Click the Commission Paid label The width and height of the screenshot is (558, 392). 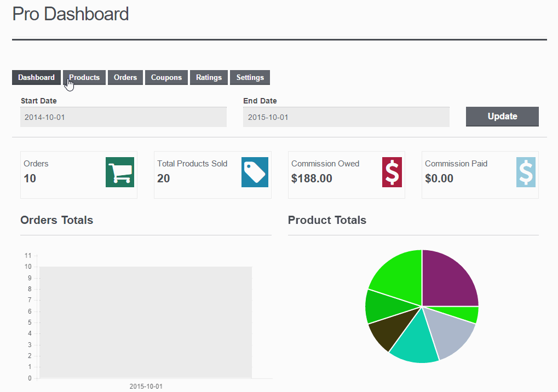click(x=456, y=164)
